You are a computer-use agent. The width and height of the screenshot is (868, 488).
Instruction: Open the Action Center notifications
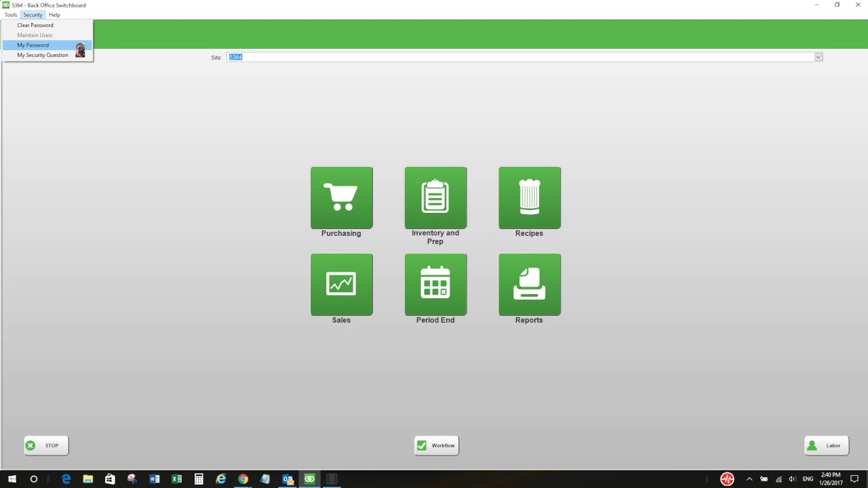pos(854,479)
